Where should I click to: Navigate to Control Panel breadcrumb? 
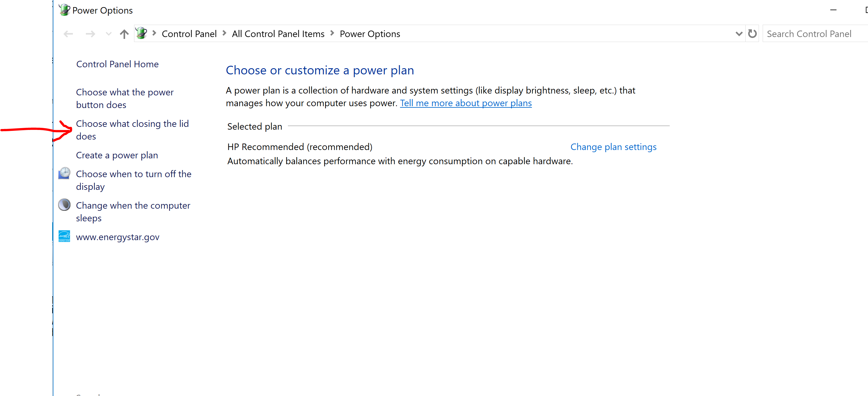189,34
